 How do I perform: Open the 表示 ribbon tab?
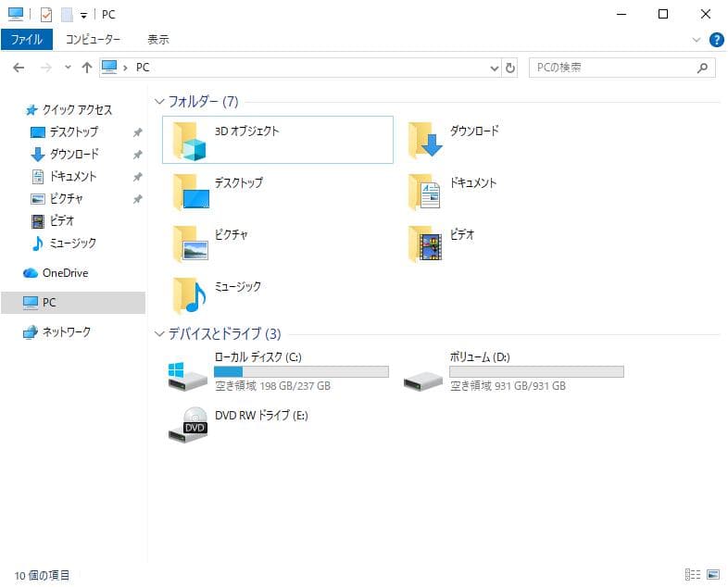pos(158,40)
